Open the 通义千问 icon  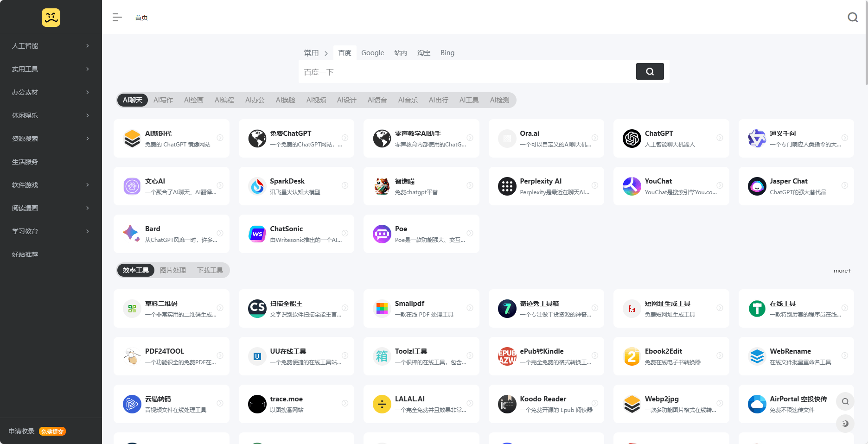[x=757, y=138]
